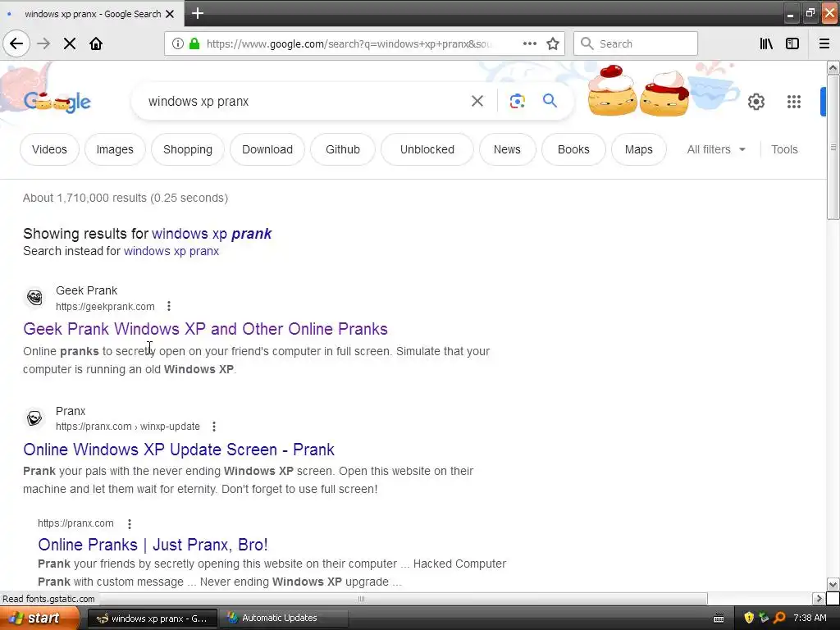Filter results by Videos
840x630 pixels.
[x=49, y=149]
